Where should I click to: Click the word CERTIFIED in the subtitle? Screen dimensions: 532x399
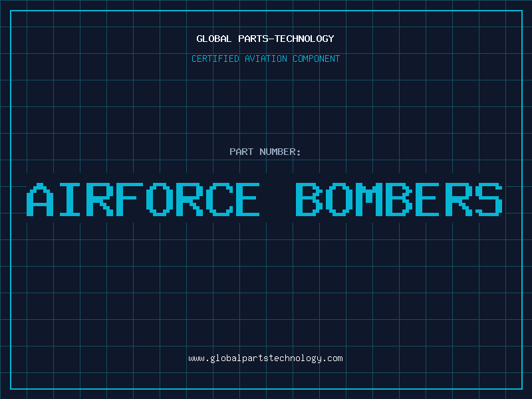[215, 59]
